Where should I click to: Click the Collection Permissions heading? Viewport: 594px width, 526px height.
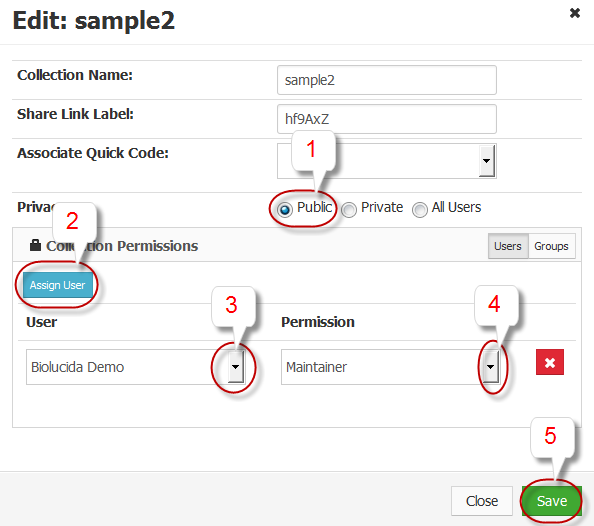(x=122, y=246)
